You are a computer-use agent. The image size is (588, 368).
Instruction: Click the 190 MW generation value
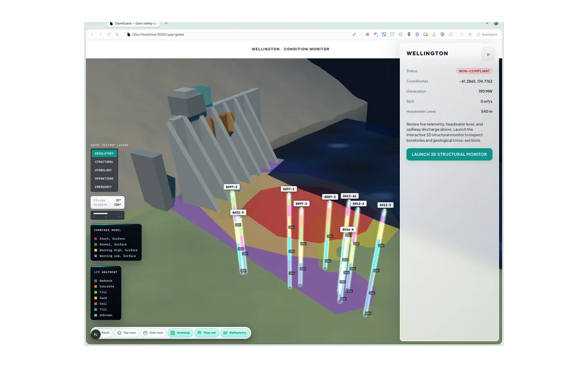(x=486, y=91)
